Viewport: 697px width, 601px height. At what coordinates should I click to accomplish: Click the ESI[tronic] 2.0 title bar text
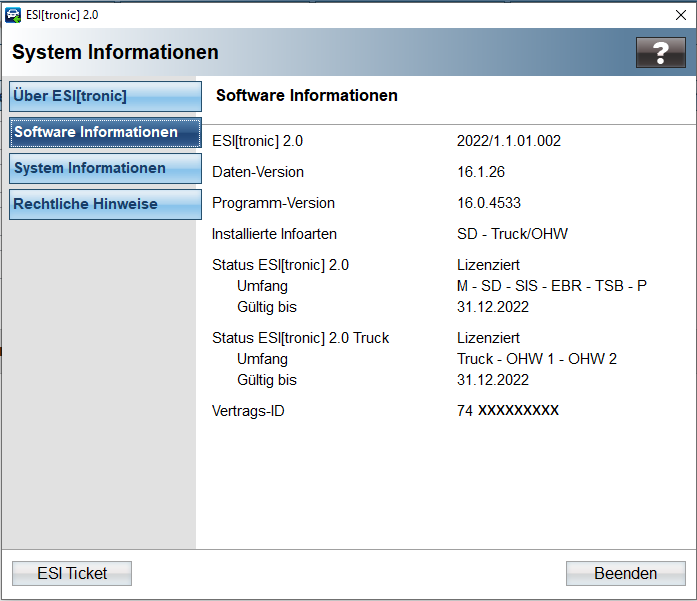(x=62, y=15)
